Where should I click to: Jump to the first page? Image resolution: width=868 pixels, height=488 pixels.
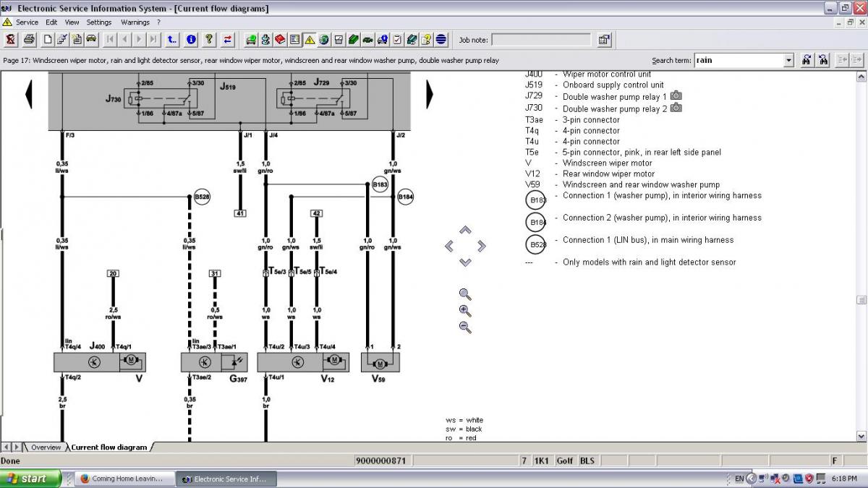111,39
